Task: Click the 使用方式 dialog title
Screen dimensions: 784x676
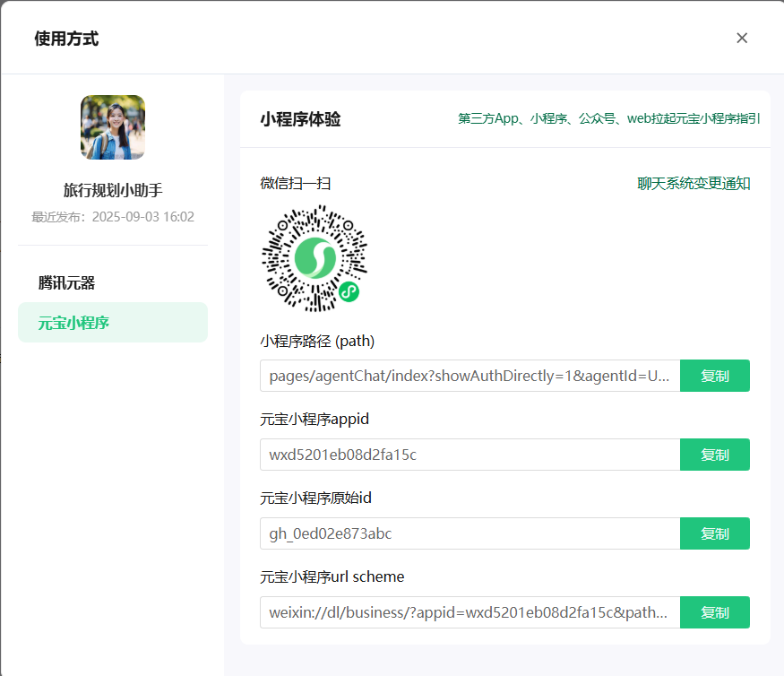Action: (66, 39)
